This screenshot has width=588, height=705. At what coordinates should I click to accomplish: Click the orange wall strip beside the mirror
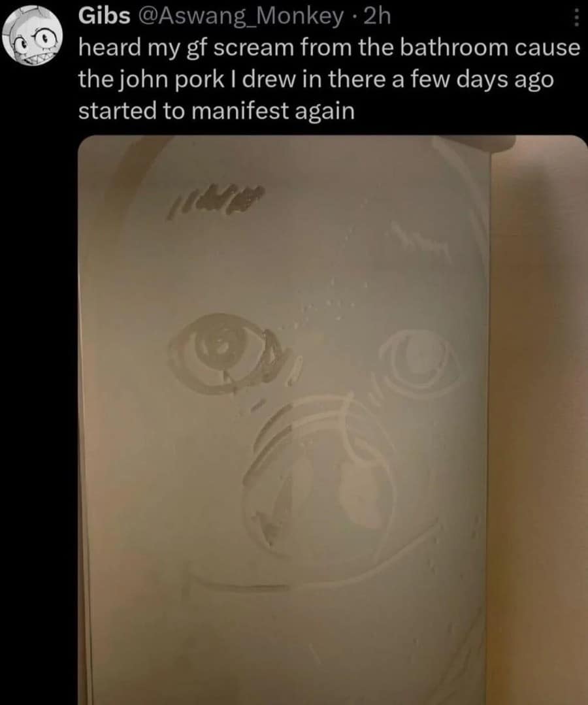(x=538, y=423)
